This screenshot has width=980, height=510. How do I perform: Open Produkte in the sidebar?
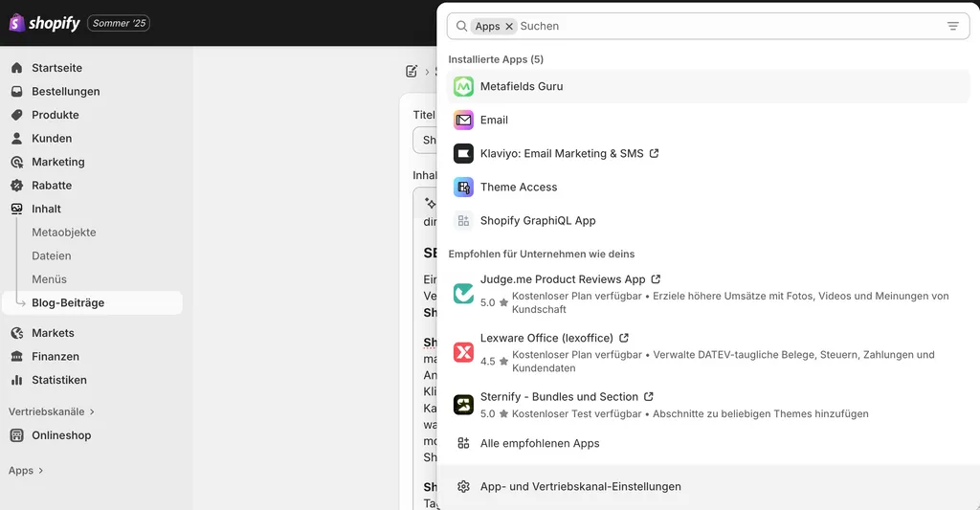[x=55, y=115]
